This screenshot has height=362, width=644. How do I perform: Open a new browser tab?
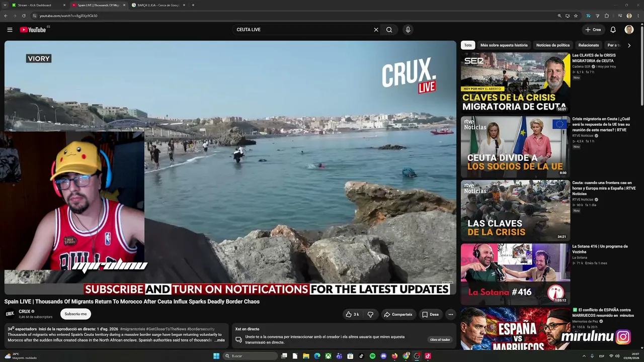(193, 5)
